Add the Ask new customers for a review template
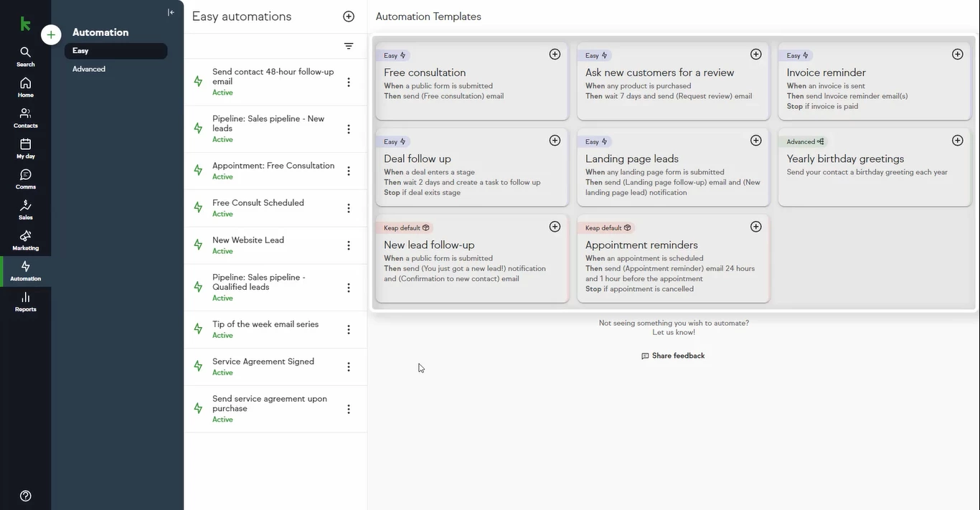980x510 pixels. pyautogui.click(x=755, y=55)
